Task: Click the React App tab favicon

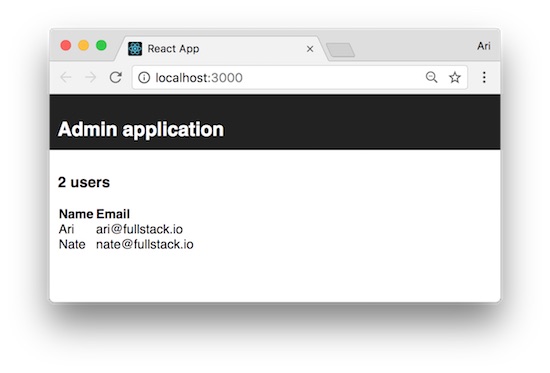Action: pos(135,48)
